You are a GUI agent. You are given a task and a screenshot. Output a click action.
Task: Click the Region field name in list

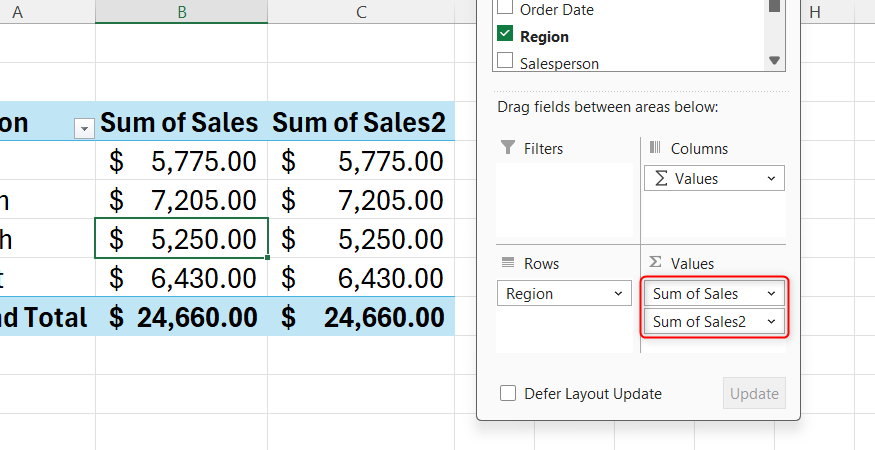[x=544, y=37]
